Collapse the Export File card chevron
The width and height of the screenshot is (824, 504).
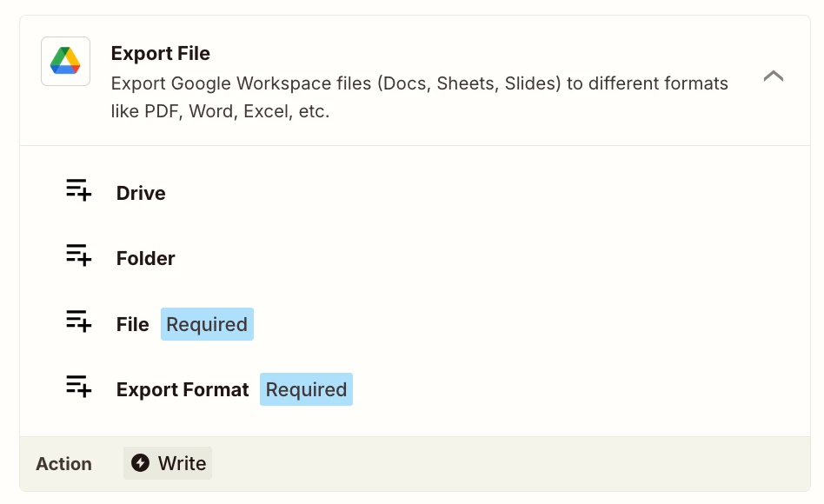pyautogui.click(x=773, y=76)
